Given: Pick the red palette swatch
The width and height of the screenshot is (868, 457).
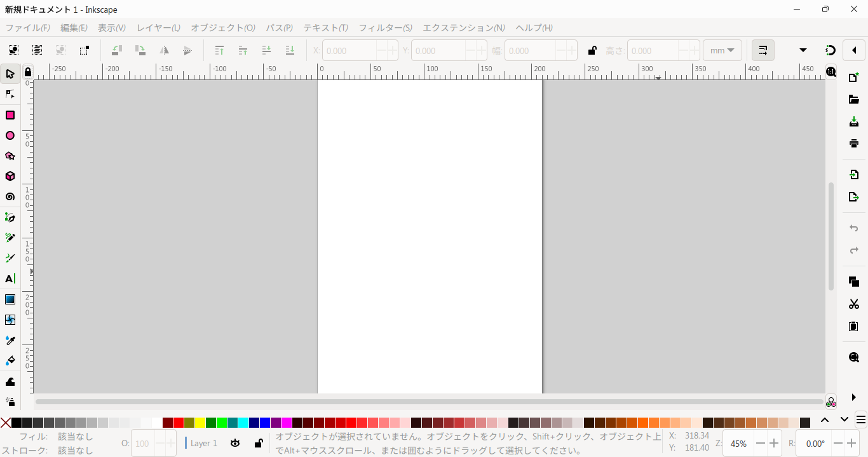Looking at the screenshot, I should click(179, 423).
